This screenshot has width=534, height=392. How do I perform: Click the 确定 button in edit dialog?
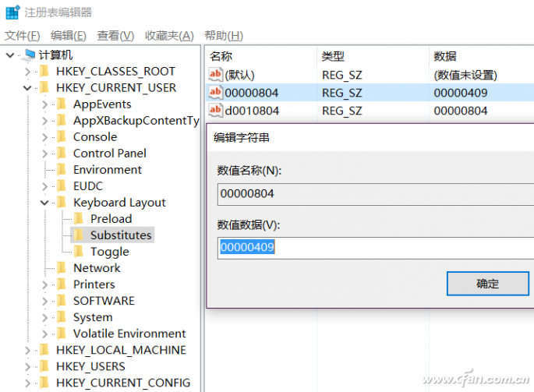[488, 284]
